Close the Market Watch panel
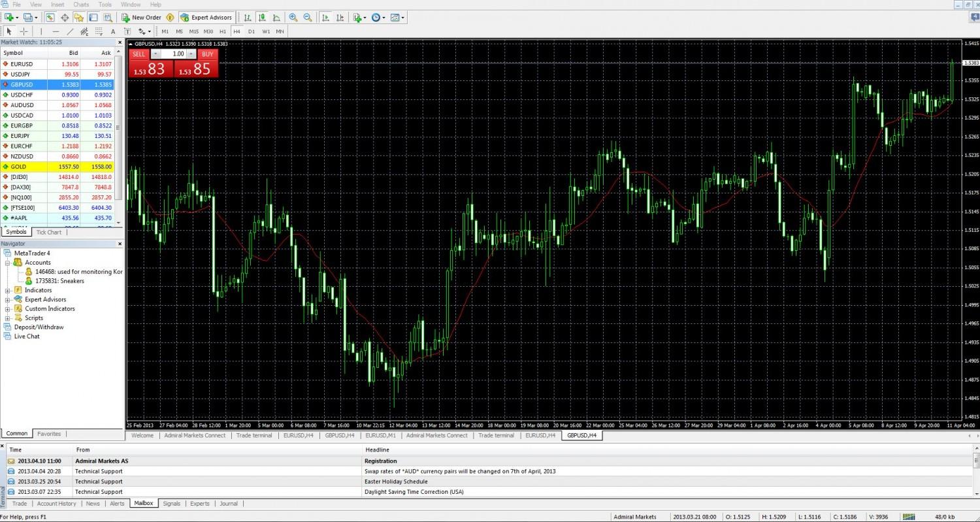 coord(120,42)
